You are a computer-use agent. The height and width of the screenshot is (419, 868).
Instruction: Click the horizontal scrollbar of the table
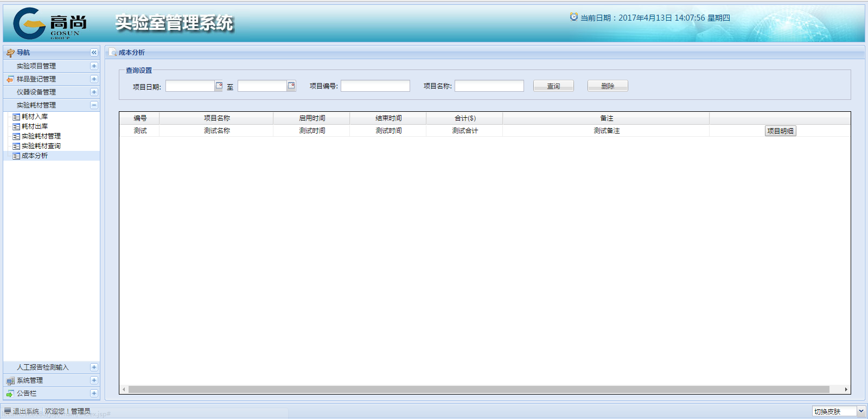[478, 389]
